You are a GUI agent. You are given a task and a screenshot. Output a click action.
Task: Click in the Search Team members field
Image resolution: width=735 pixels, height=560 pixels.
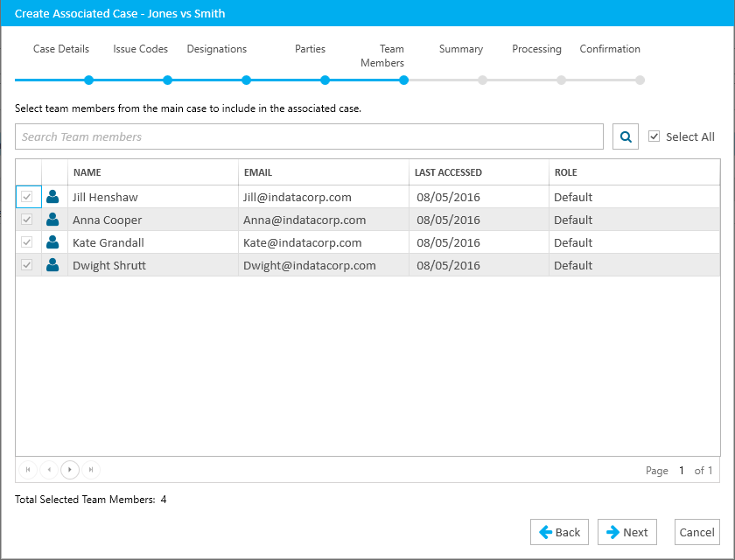[309, 136]
